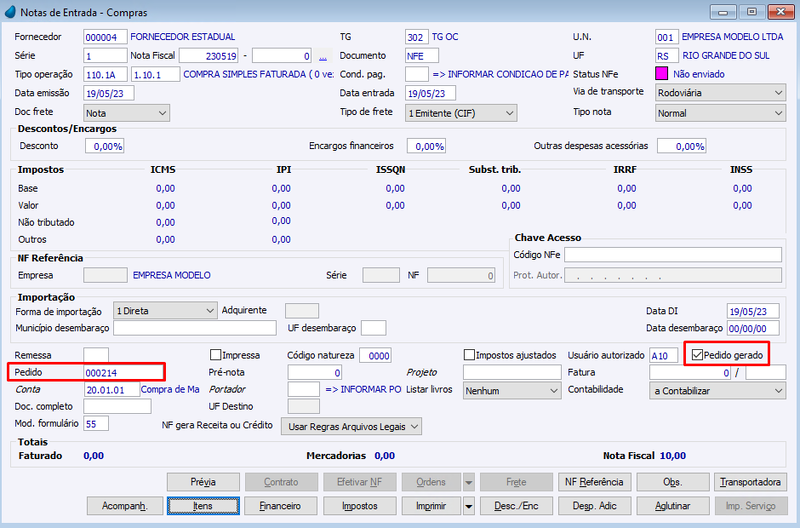The image size is (800, 528).
Task: Click the Usuário autorizado field A10
Action: (x=664, y=355)
